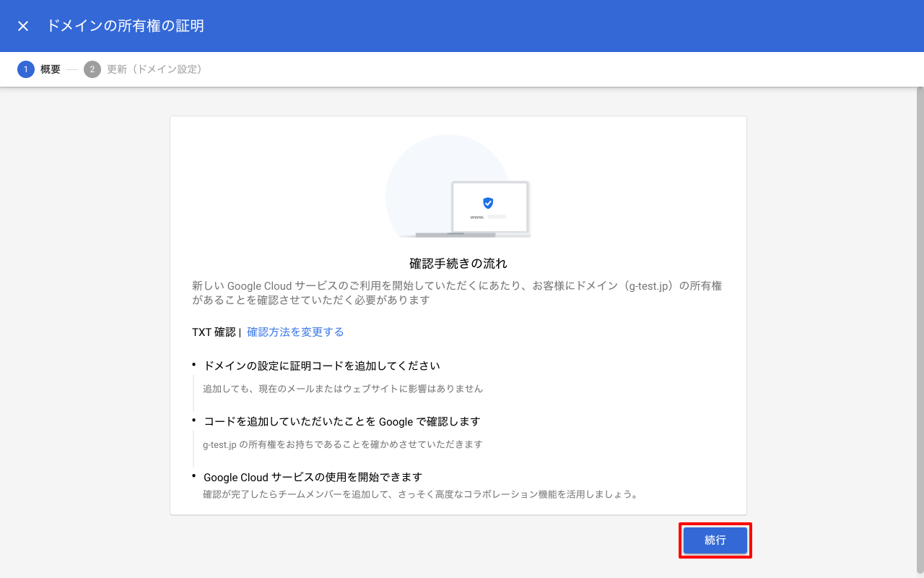Click the note about mail and website impact
The height and width of the screenshot is (578, 924).
[x=343, y=389]
